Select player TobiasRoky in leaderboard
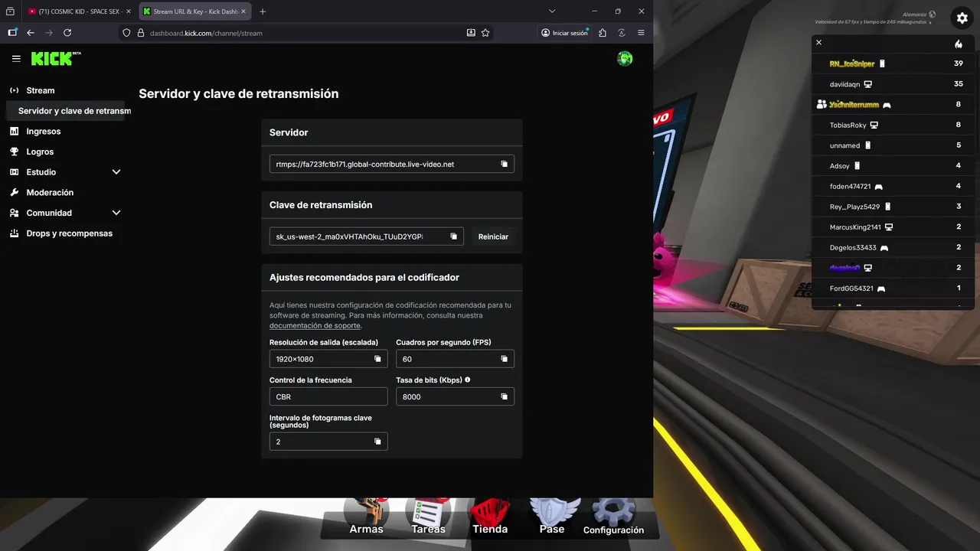The image size is (980, 551). (892, 125)
